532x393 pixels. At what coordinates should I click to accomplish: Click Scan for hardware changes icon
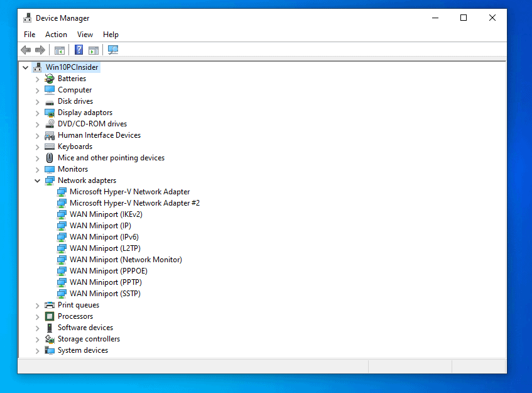113,50
